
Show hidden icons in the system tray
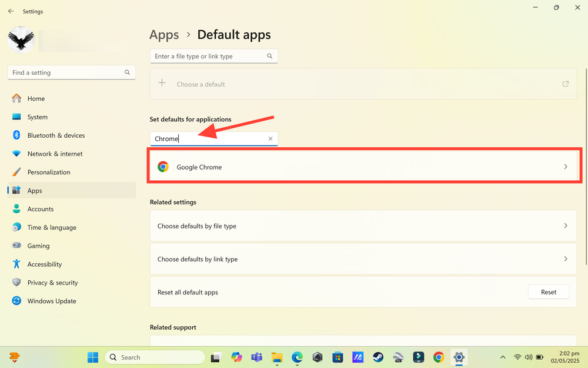pos(503,357)
